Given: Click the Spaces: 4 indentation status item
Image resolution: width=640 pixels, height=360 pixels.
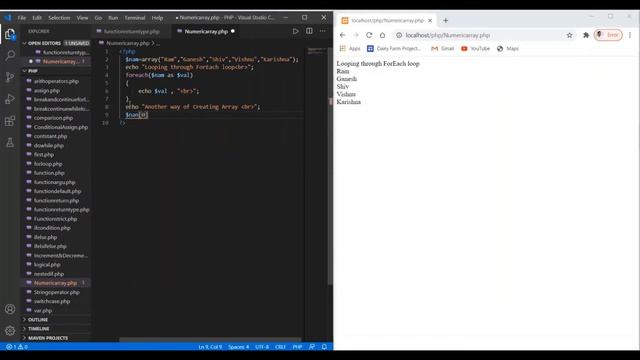Looking at the screenshot, I should click(x=239, y=347).
